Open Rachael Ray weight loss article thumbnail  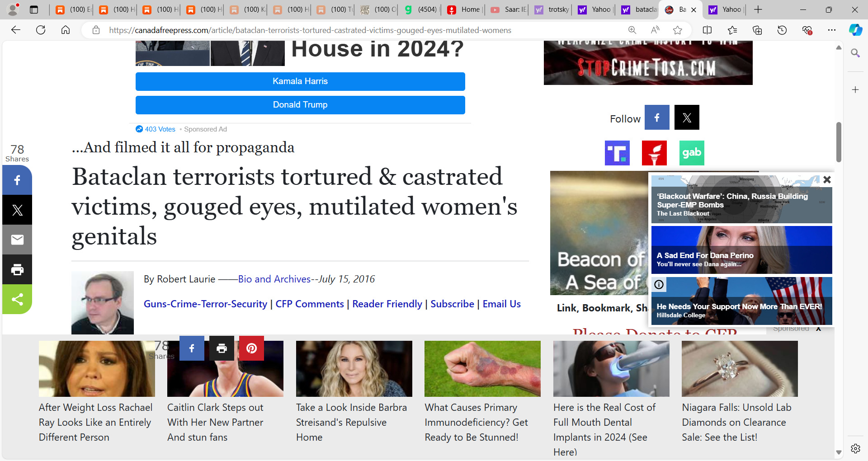[x=97, y=369]
